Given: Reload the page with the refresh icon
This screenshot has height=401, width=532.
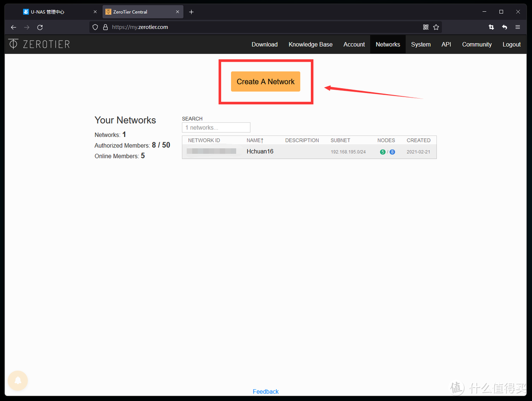Looking at the screenshot, I should (x=40, y=27).
